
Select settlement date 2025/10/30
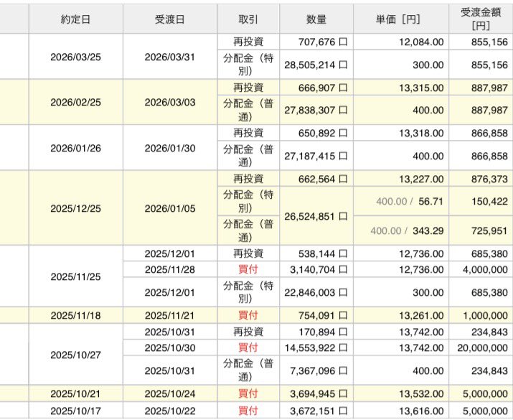[x=170, y=347]
